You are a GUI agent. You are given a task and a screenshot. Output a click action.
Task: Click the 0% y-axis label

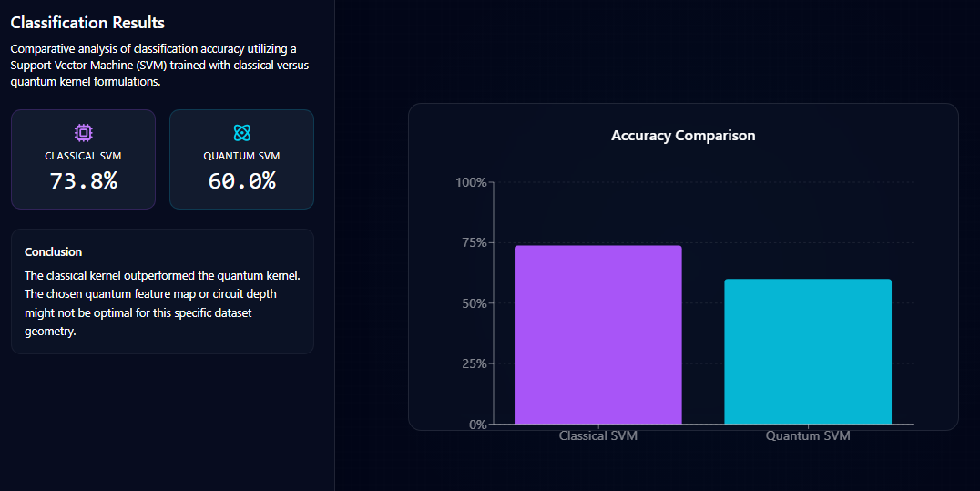(477, 425)
